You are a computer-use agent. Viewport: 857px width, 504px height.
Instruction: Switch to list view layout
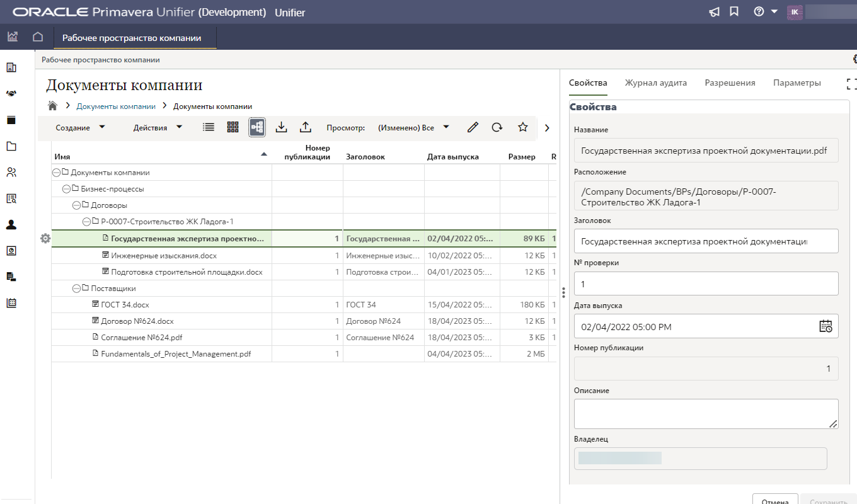(x=209, y=127)
